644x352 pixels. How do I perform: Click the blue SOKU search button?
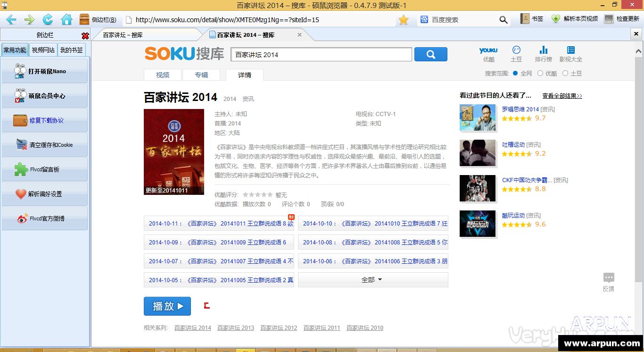coord(430,54)
